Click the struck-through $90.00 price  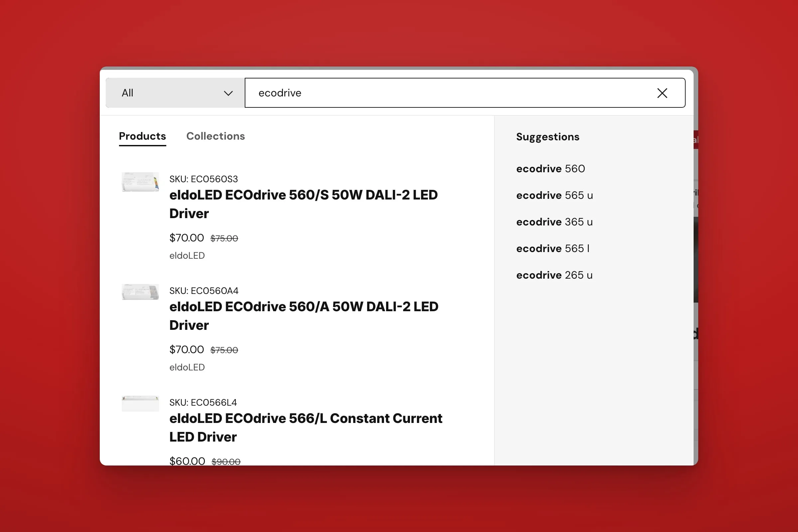click(x=226, y=462)
